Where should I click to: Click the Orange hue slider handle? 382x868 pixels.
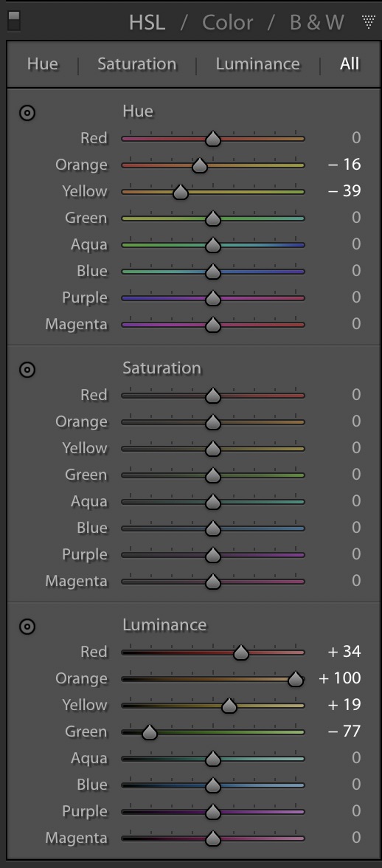pyautogui.click(x=200, y=165)
